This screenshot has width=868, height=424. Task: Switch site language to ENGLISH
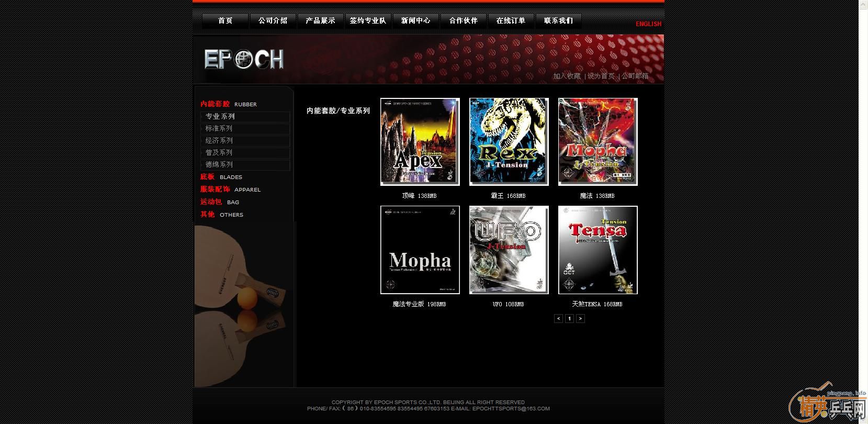[648, 24]
